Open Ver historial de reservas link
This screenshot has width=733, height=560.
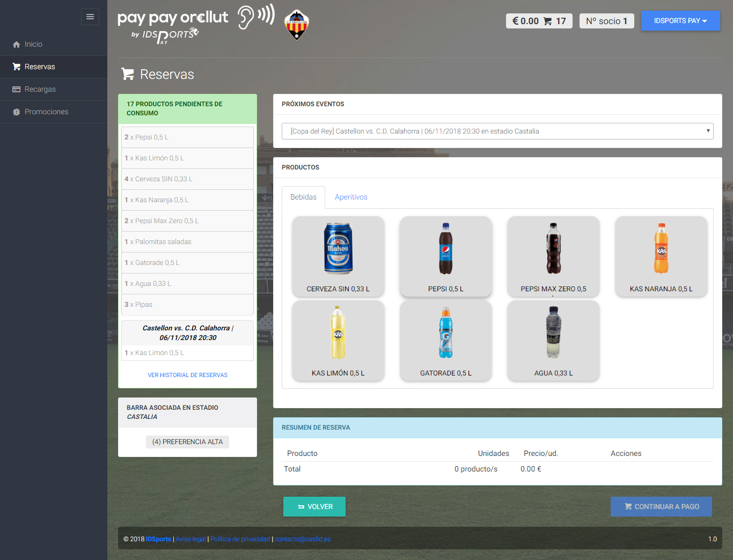(x=187, y=375)
